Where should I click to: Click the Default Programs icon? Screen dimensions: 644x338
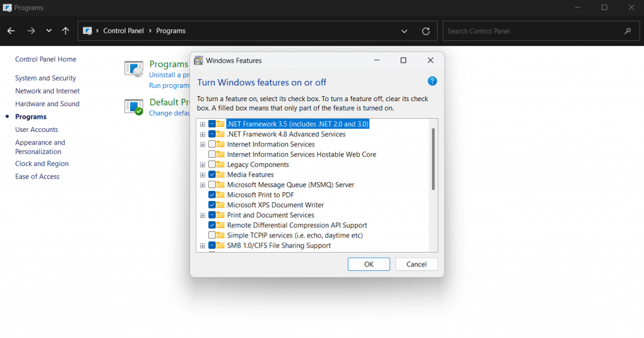134,107
